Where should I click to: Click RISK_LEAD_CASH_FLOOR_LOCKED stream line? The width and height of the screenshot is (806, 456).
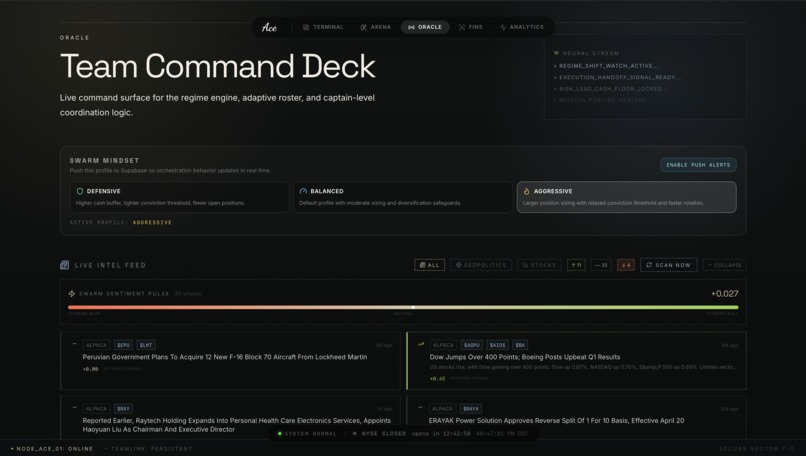tap(612, 89)
